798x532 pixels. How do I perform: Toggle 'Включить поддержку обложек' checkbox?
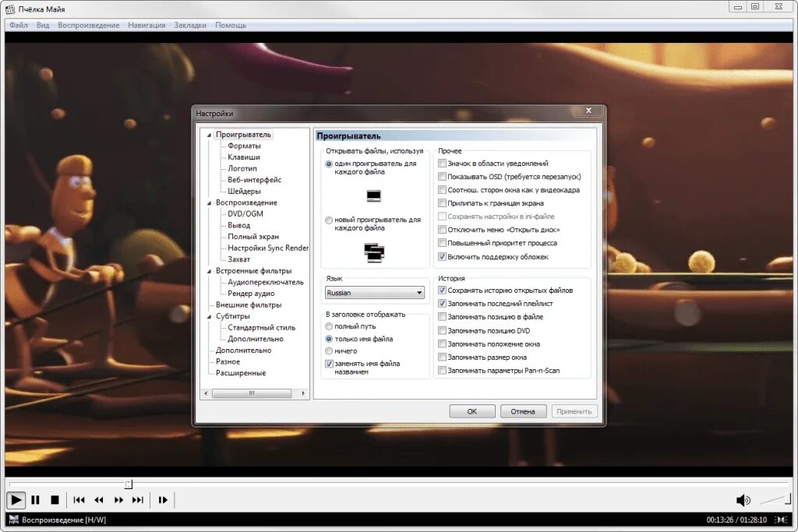tap(443, 257)
